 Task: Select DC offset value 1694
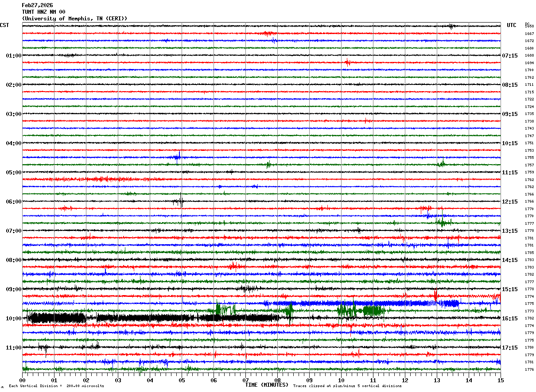click(529, 63)
